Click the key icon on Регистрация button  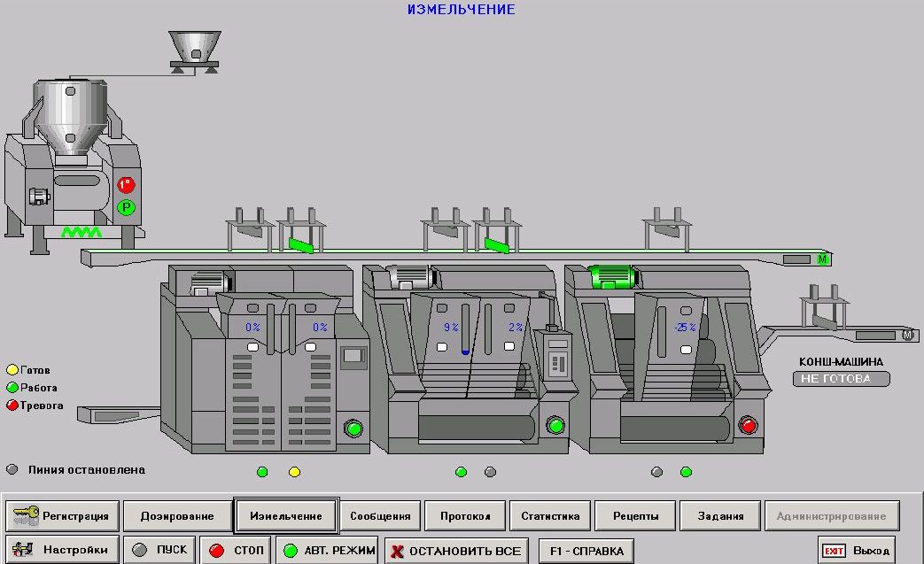coord(26,515)
